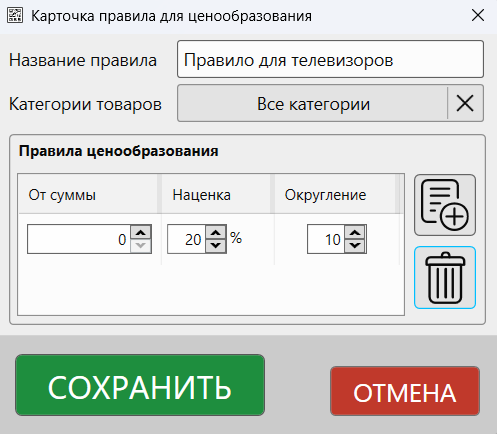Click the 'Наценка' input showing 20
This screenshot has height=434, width=497.
(186, 239)
